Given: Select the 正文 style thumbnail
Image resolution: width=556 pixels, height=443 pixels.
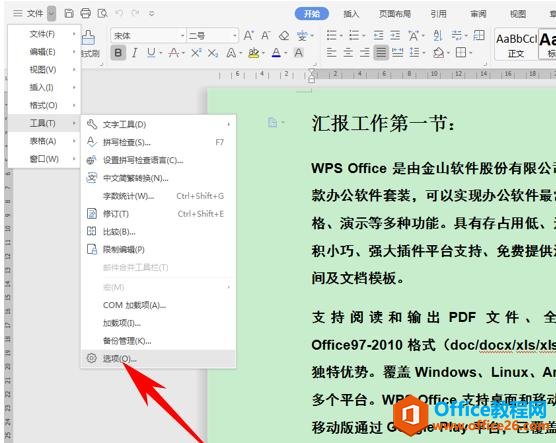Looking at the screenshot, I should [x=516, y=44].
